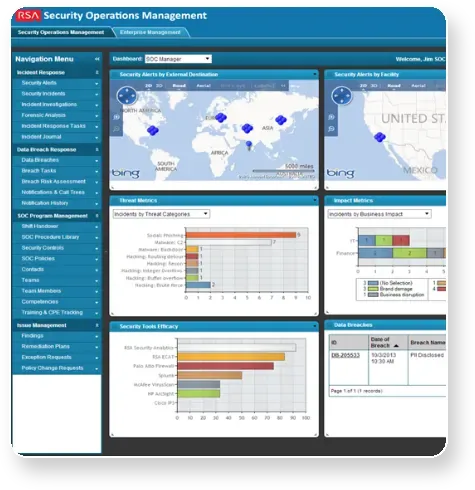This screenshot has width=475, height=490.
Task: Collapse the Navigation Menu panel
Action: 97,59
